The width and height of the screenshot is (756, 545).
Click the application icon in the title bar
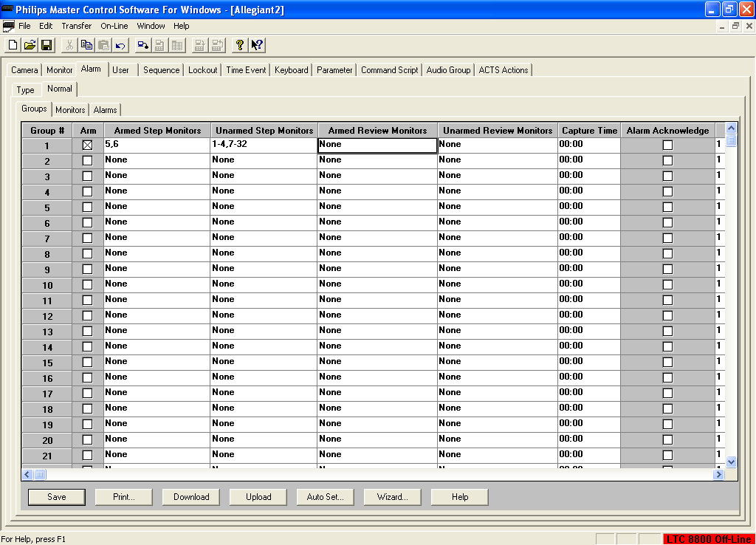click(x=7, y=9)
